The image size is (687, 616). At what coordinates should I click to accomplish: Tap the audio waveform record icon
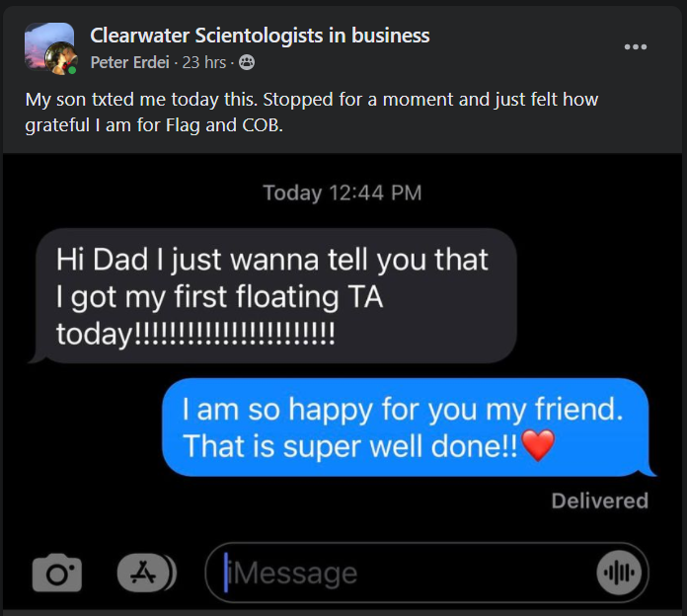(619, 573)
